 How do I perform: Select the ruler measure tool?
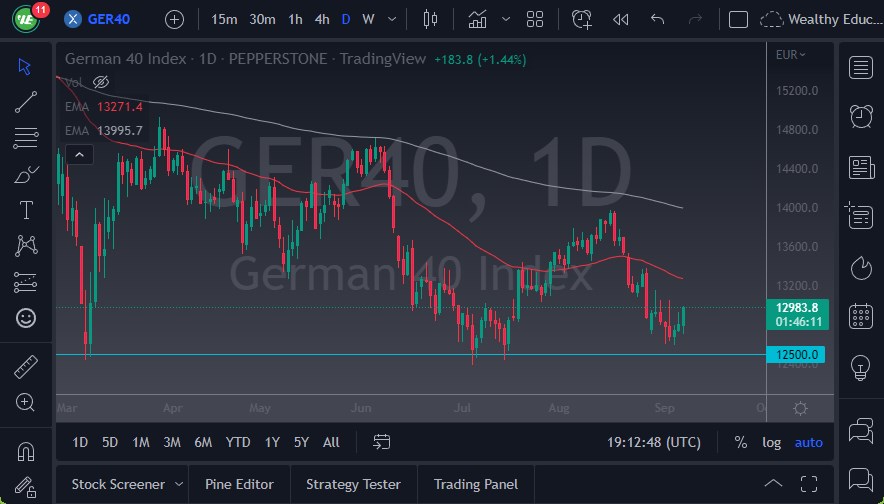(26, 366)
